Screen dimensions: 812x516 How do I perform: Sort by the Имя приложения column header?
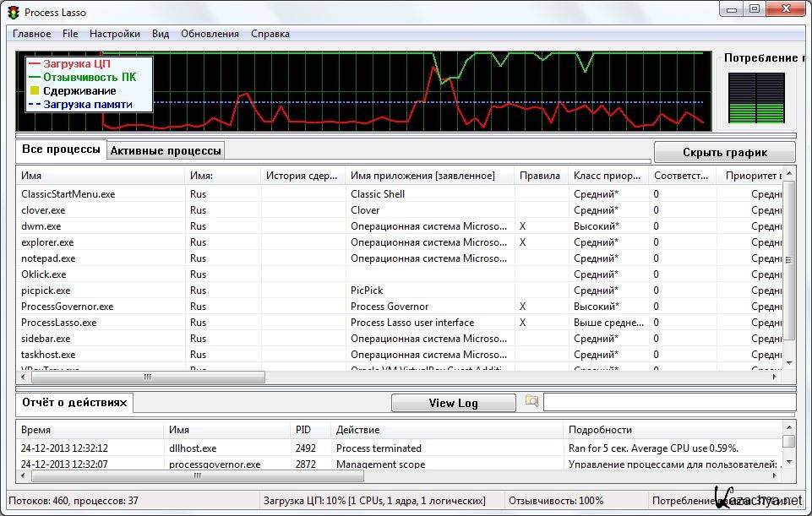coord(422,176)
